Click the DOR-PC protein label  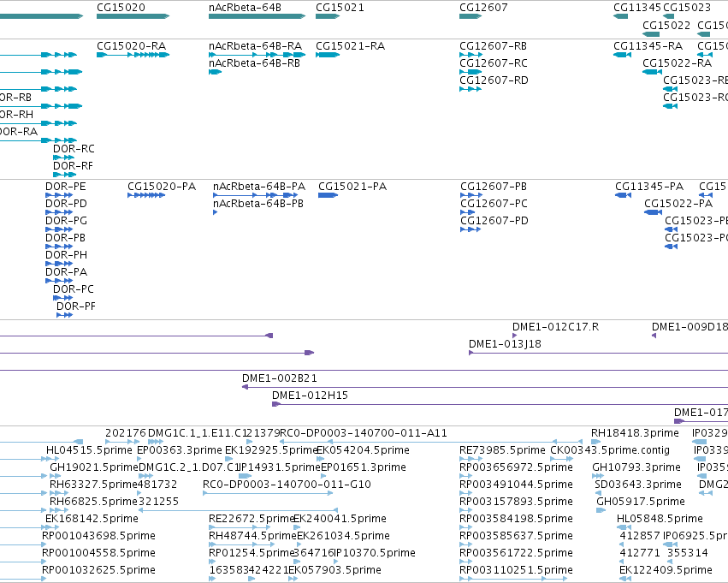tap(74, 289)
